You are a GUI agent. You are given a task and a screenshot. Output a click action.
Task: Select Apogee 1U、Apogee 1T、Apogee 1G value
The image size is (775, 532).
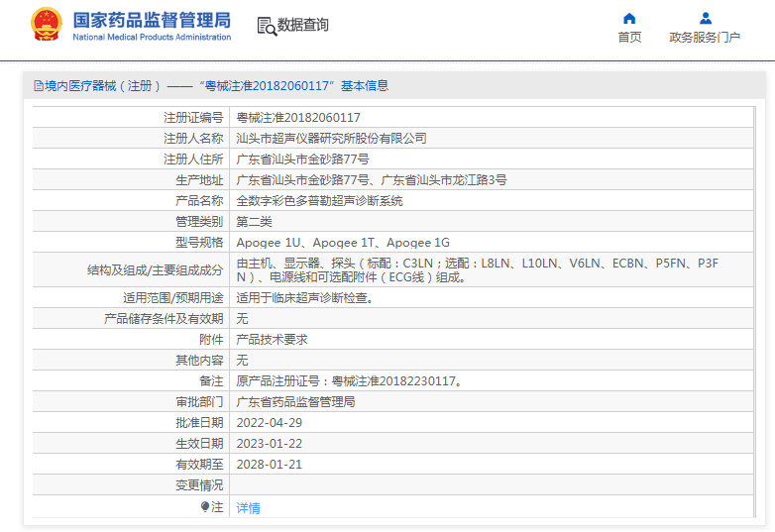coord(343,243)
